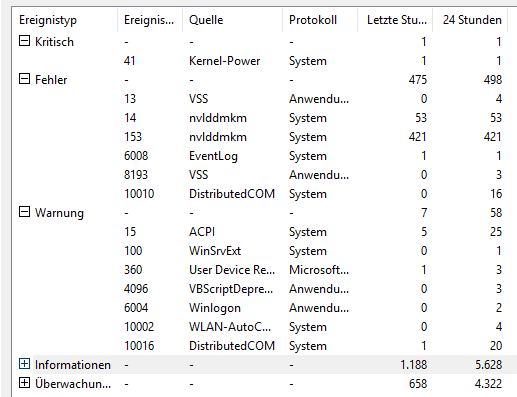Screen dimensions: 517x397
Task: Select nvlddmkm source in event 153 row
Action: [x=218, y=137]
